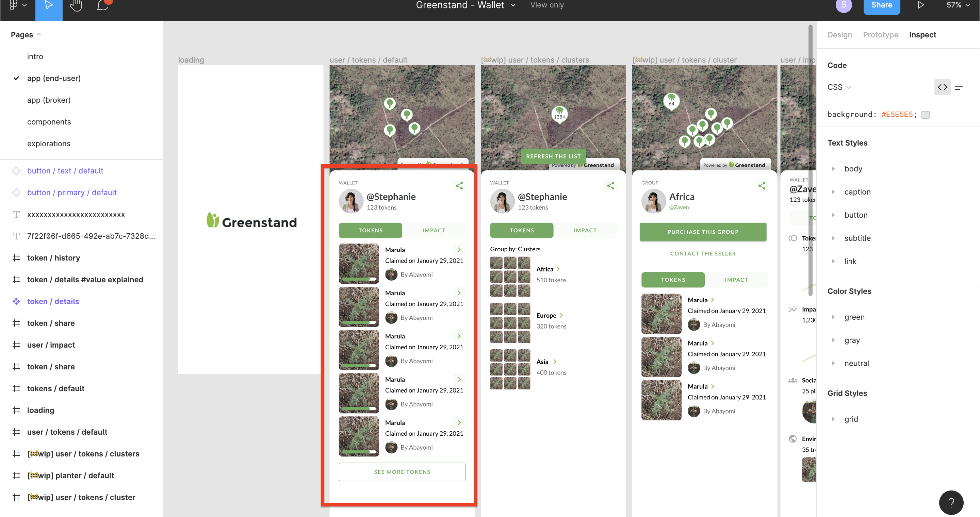The height and width of the screenshot is (517, 980).
Task: Activate the Hand tool
Action: pos(76,5)
